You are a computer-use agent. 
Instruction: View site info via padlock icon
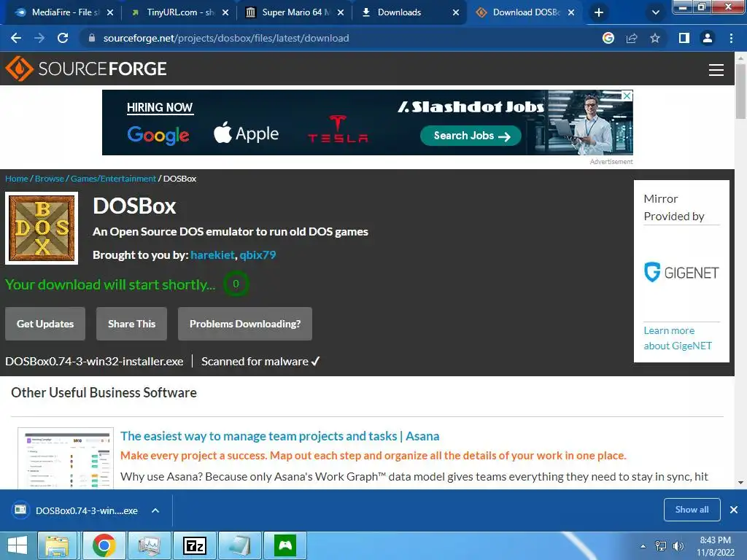92,38
